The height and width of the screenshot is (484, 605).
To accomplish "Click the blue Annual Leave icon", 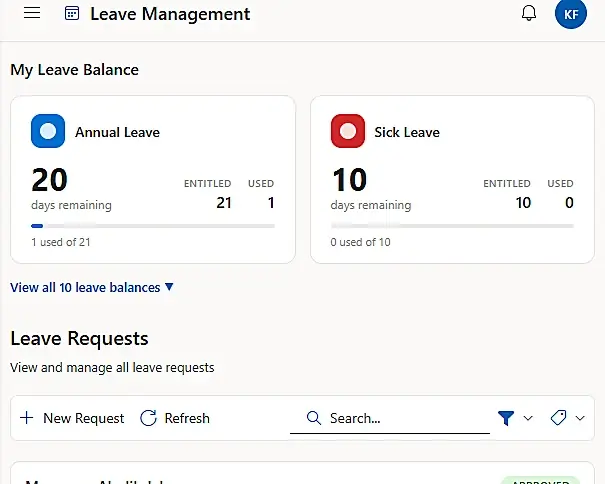I will (48, 131).
